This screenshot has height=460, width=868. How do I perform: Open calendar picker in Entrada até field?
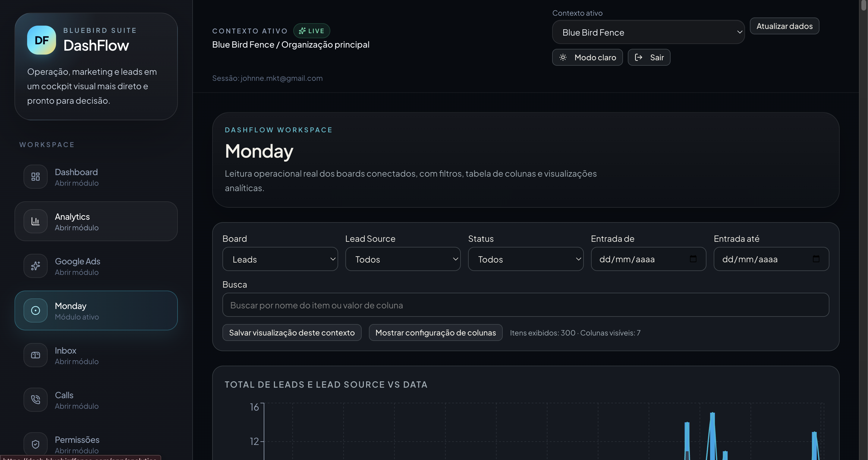pos(816,259)
